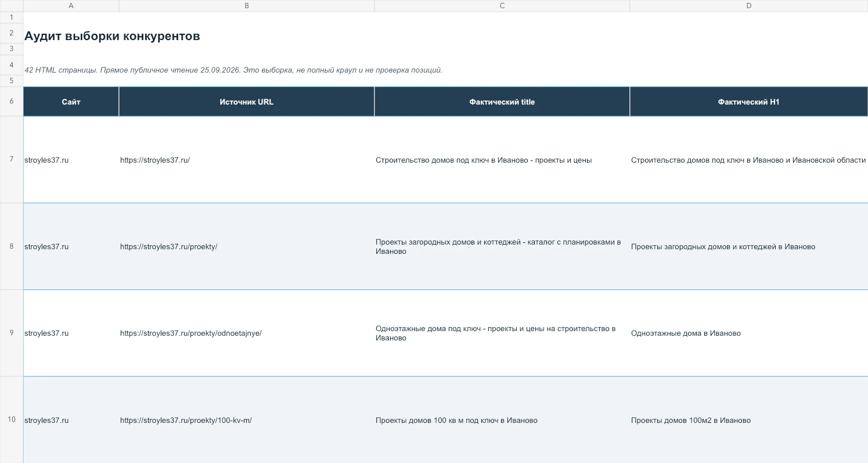This screenshot has width=868, height=463.
Task: Open the https://stroyles37.ru/proekty/ URL cell
Action: (247, 246)
